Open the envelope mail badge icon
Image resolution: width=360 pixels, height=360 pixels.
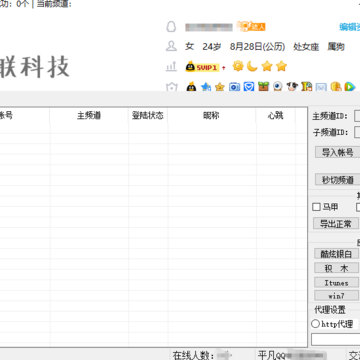pyautogui.click(x=321, y=87)
